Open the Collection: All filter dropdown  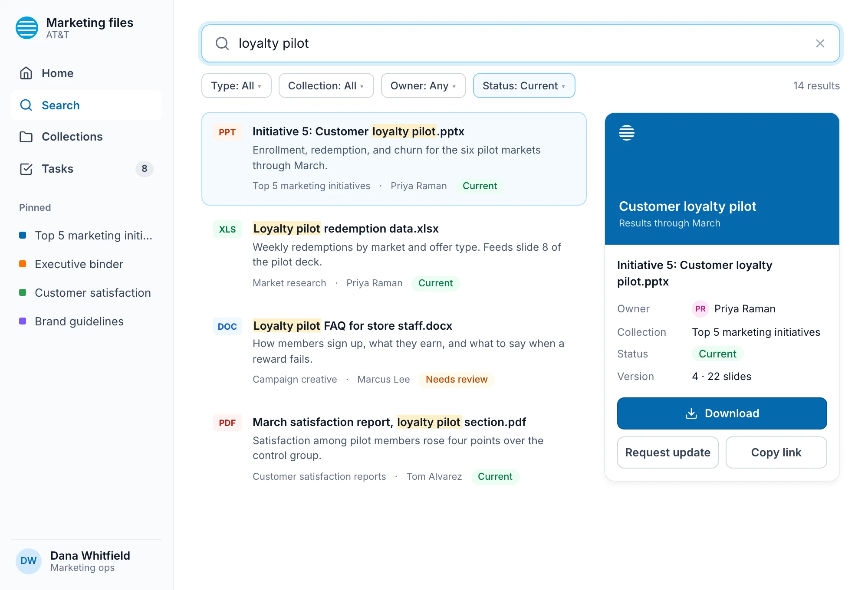(326, 85)
